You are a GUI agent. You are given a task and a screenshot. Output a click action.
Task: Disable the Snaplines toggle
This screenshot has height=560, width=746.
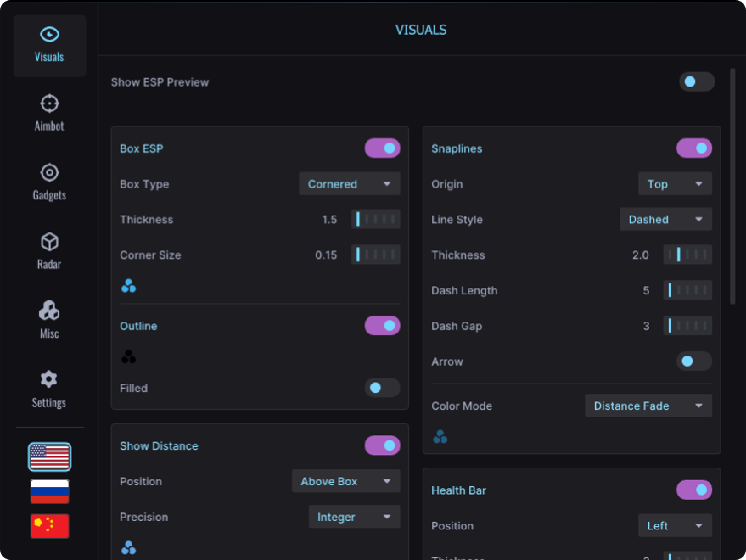(x=694, y=148)
